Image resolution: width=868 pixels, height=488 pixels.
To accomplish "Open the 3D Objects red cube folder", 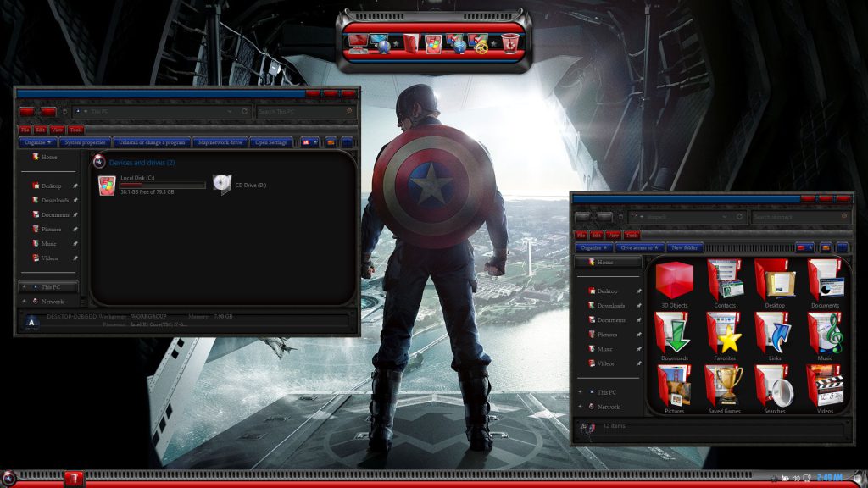I will pos(675,280).
